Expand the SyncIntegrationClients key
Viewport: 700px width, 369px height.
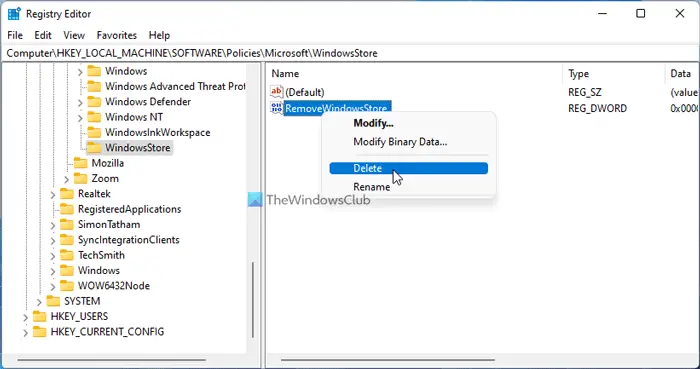[53, 240]
